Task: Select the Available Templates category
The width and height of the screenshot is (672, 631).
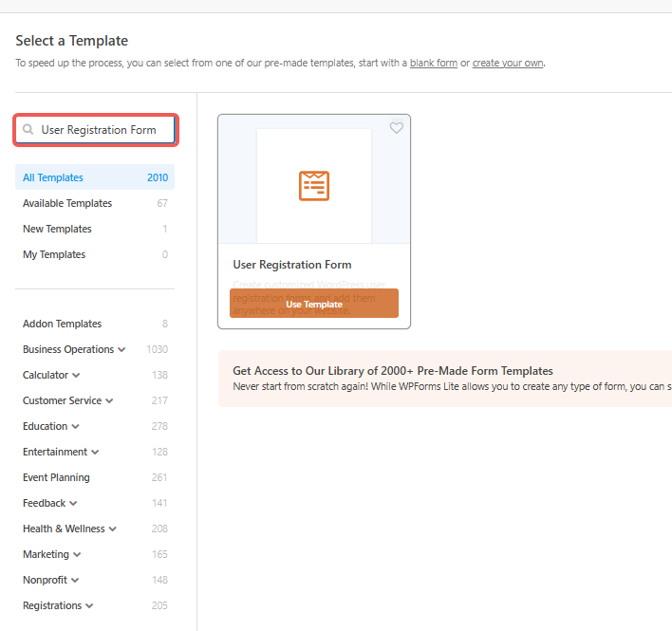Action: 67,203
